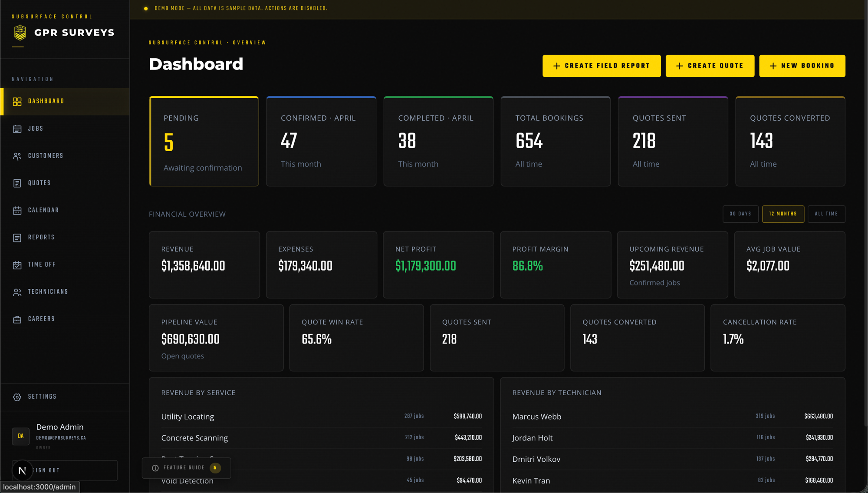Image resolution: width=868 pixels, height=493 pixels.
Task: Open the Reports navigation item
Action: coord(65,238)
